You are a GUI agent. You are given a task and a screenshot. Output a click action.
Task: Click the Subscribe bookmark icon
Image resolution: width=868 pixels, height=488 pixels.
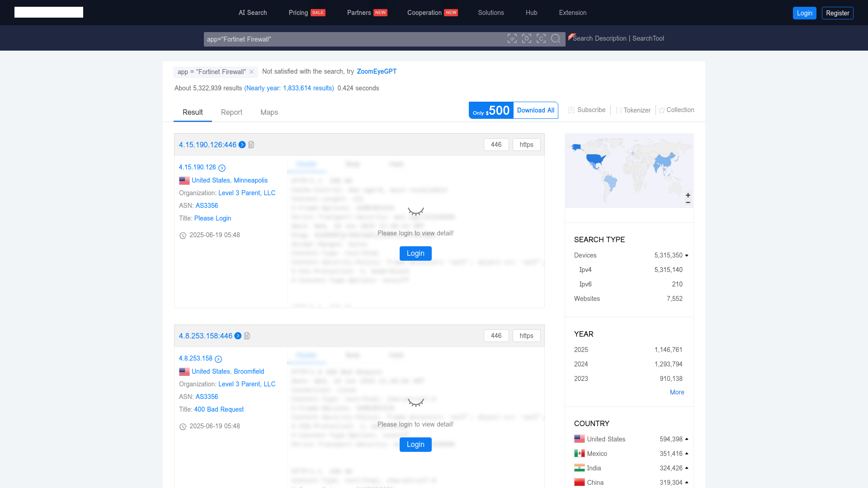(571, 110)
